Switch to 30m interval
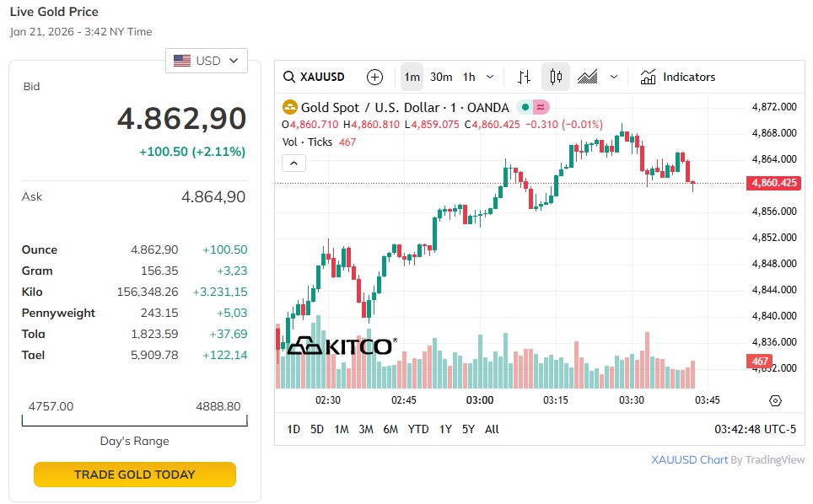This screenshot has width=813, height=504. [x=441, y=77]
